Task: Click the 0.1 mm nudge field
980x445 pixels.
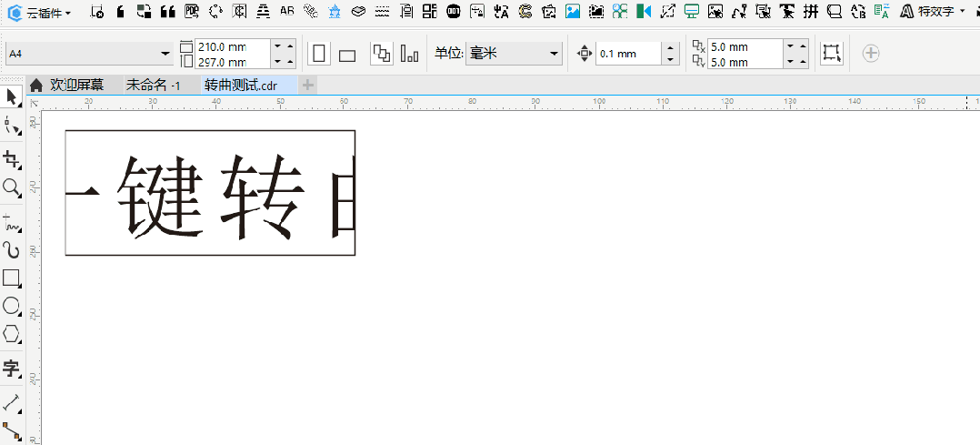Action: (628, 54)
